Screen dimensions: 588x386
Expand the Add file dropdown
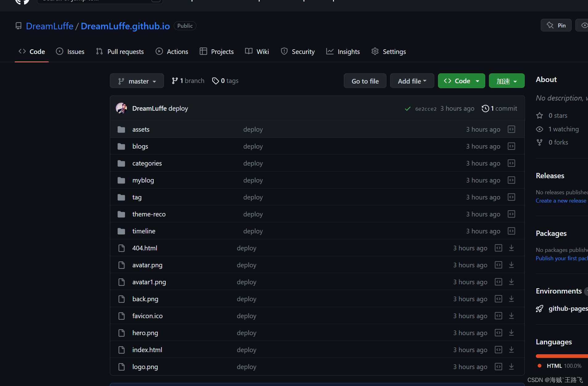(412, 81)
